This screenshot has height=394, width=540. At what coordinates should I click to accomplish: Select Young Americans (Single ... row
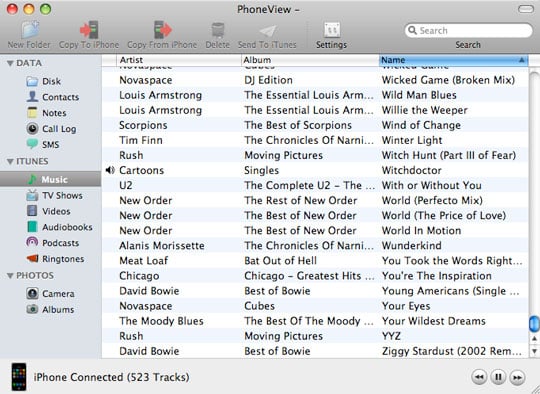(315, 291)
